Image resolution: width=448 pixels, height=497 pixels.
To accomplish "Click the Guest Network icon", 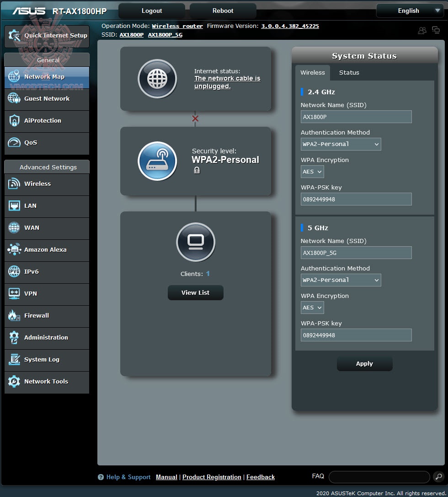I will point(14,98).
